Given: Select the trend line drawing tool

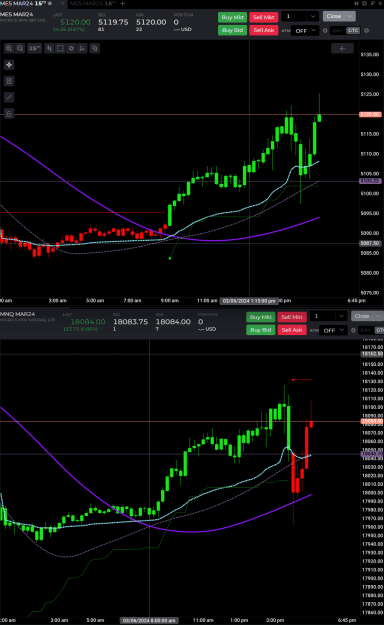Looking at the screenshot, I should point(9,97).
